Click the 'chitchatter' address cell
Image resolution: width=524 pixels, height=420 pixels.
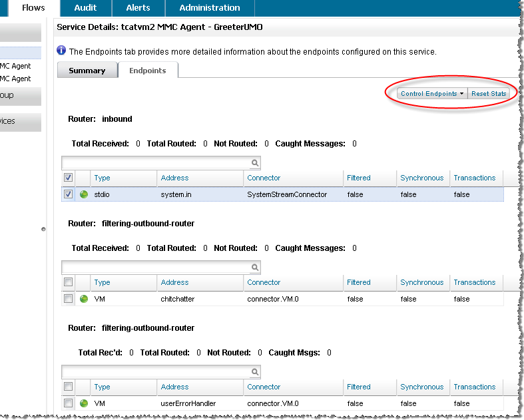178,299
